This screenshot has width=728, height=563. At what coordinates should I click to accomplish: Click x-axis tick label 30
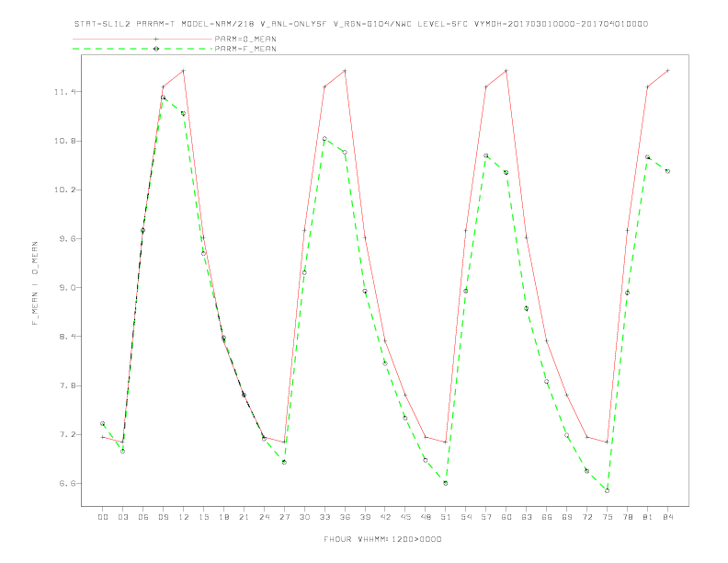(304, 517)
